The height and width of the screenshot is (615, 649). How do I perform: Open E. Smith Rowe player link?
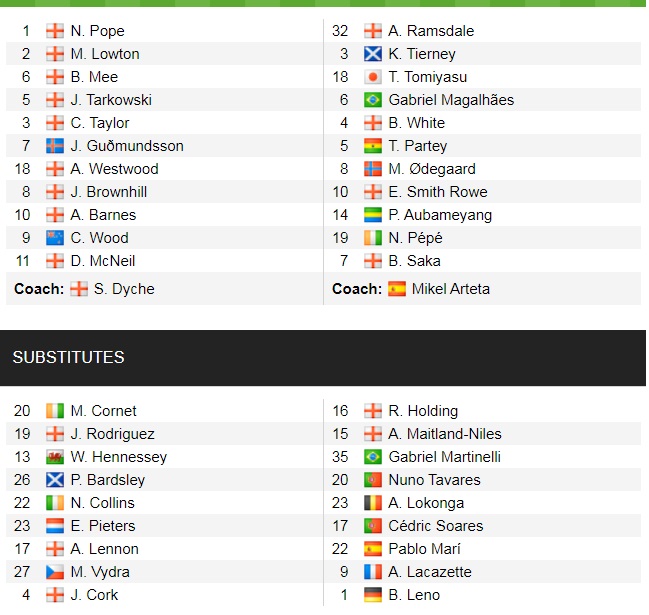437,192
